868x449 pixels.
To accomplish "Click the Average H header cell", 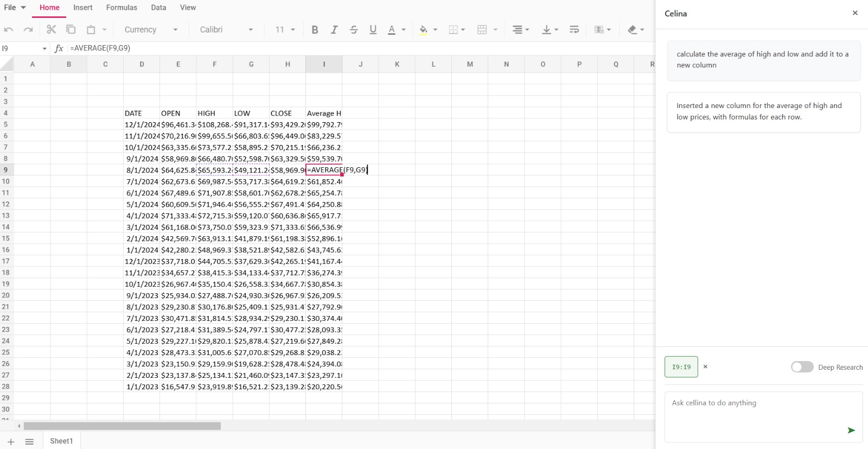I will [x=324, y=113].
